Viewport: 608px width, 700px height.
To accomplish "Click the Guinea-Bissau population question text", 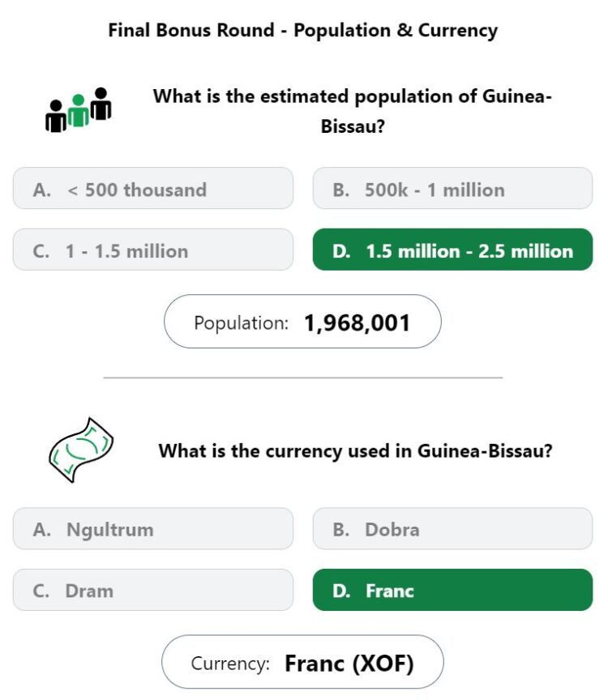I will point(353,111).
